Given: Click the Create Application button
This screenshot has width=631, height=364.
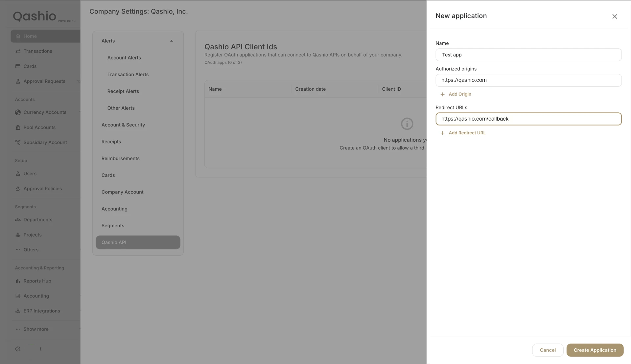Looking at the screenshot, I should [595, 350].
